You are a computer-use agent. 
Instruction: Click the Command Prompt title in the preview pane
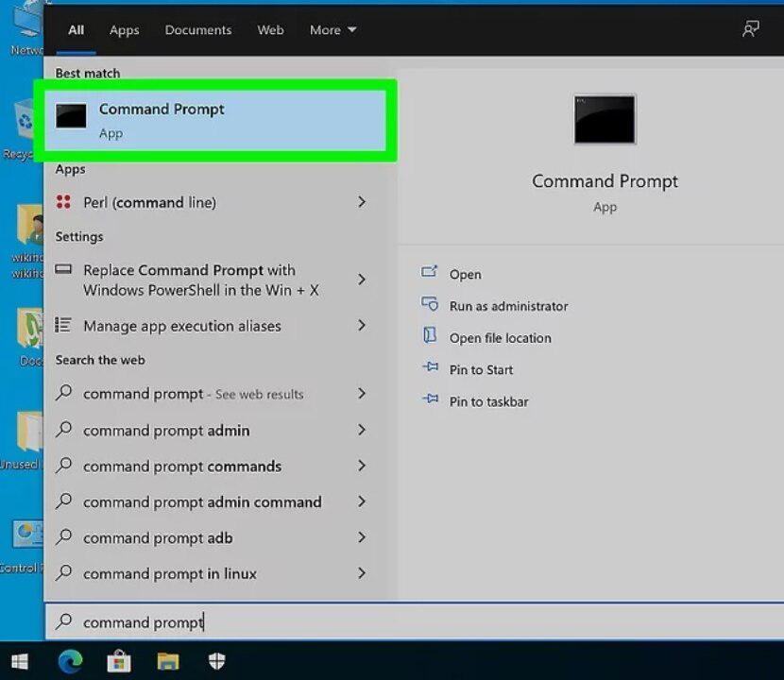click(605, 181)
